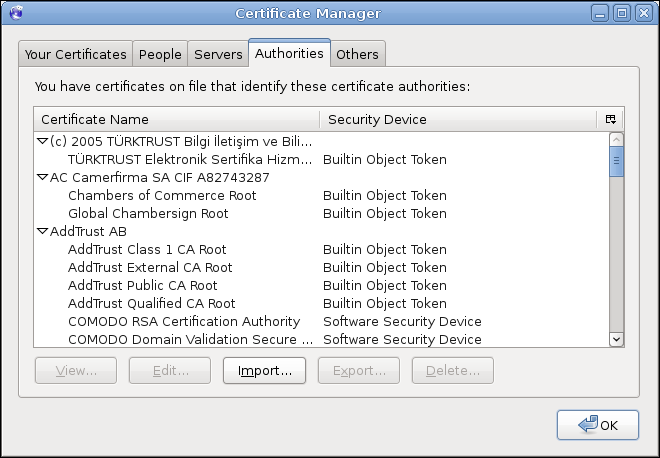This screenshot has width=660, height=458.
Task: Close the Certificate Manager window
Action: click(x=644, y=13)
